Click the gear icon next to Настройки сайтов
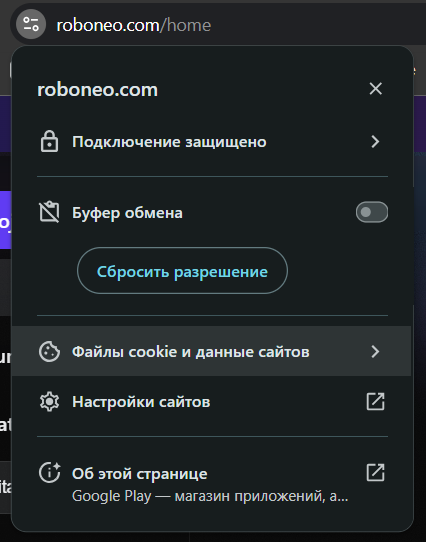Viewport: 426px width, 542px height. (49, 402)
